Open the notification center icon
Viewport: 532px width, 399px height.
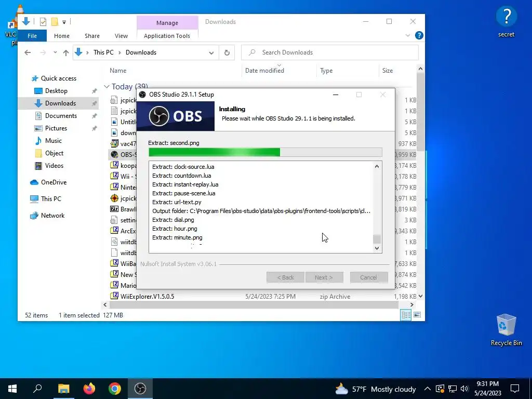tap(515, 389)
